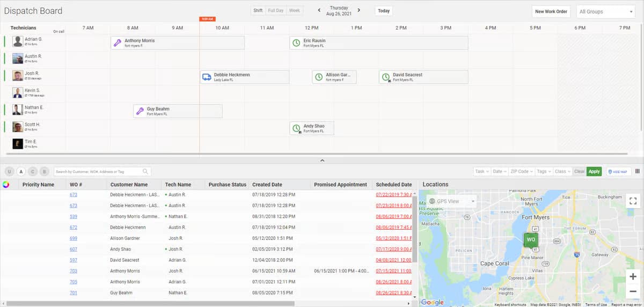Click the 9:59 AM current time marker
The image size is (644, 307).
[207, 19]
